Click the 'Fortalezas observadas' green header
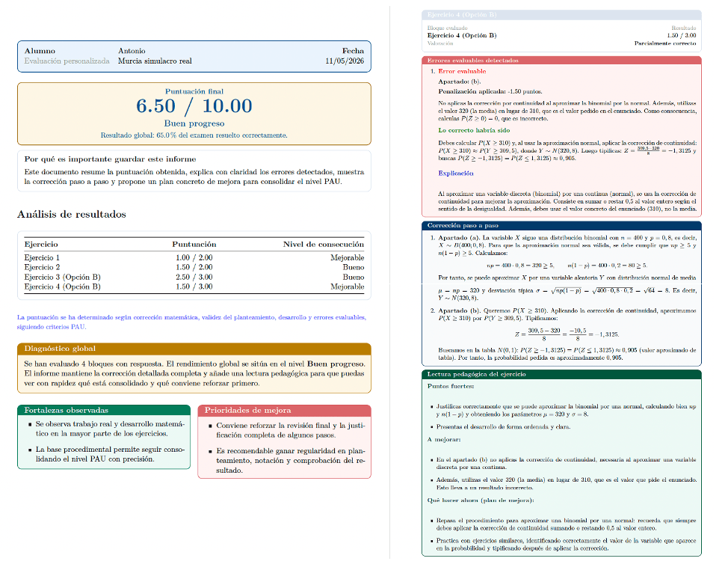Viewport: 728px width, 582px height. coord(104,410)
